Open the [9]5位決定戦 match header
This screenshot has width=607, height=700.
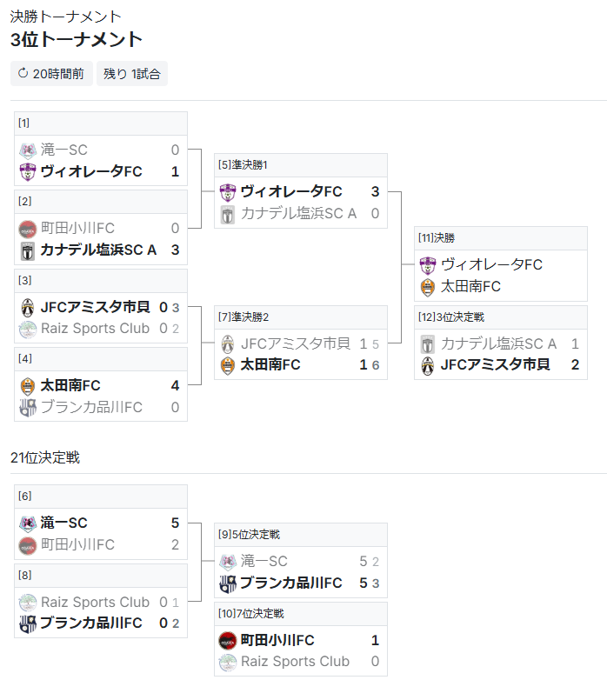(x=301, y=535)
